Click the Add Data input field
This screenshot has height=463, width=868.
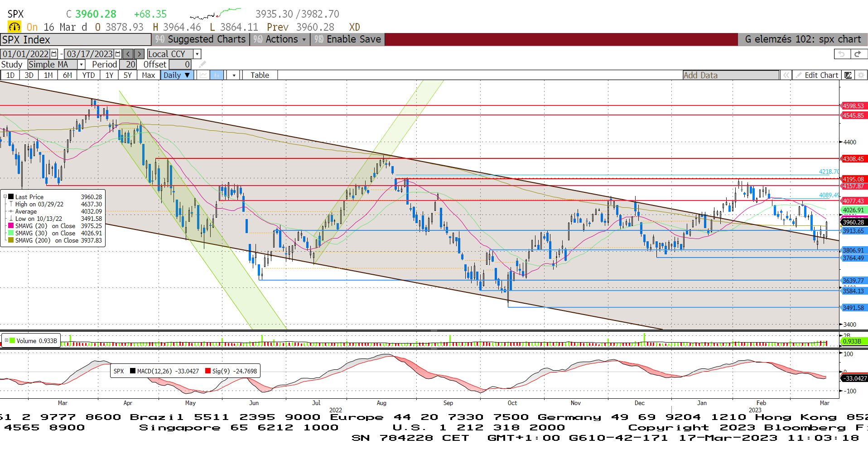[731, 75]
